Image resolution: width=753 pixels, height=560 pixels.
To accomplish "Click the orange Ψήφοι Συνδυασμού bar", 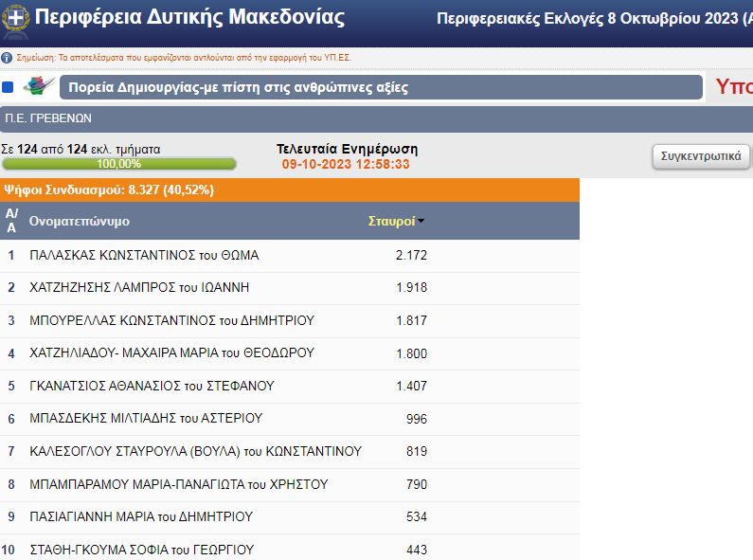I will tap(289, 190).
